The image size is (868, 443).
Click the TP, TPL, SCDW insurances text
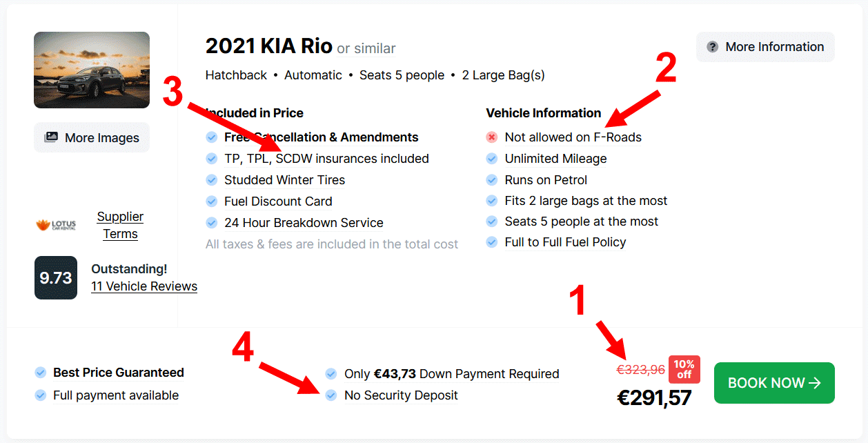click(326, 159)
